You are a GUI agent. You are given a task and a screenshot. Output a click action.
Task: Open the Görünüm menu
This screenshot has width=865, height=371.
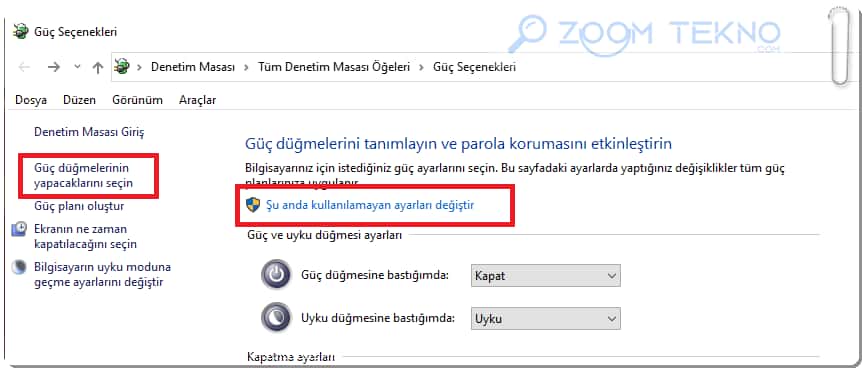(x=137, y=100)
